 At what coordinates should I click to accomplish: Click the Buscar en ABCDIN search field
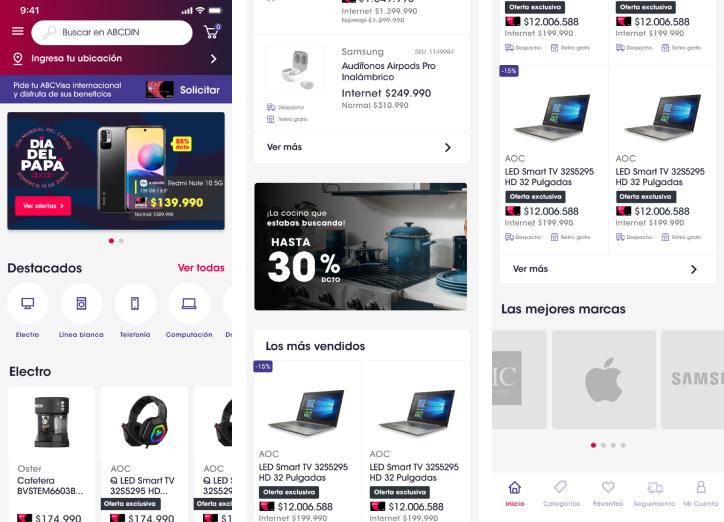click(x=112, y=32)
